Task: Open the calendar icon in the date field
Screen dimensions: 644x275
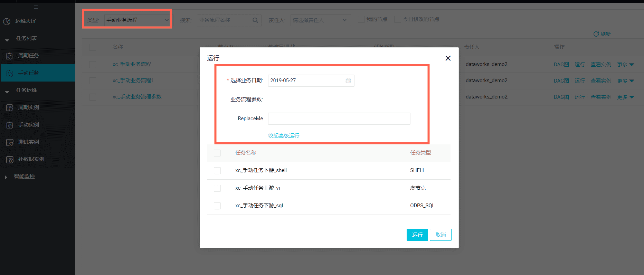Action: click(x=348, y=80)
